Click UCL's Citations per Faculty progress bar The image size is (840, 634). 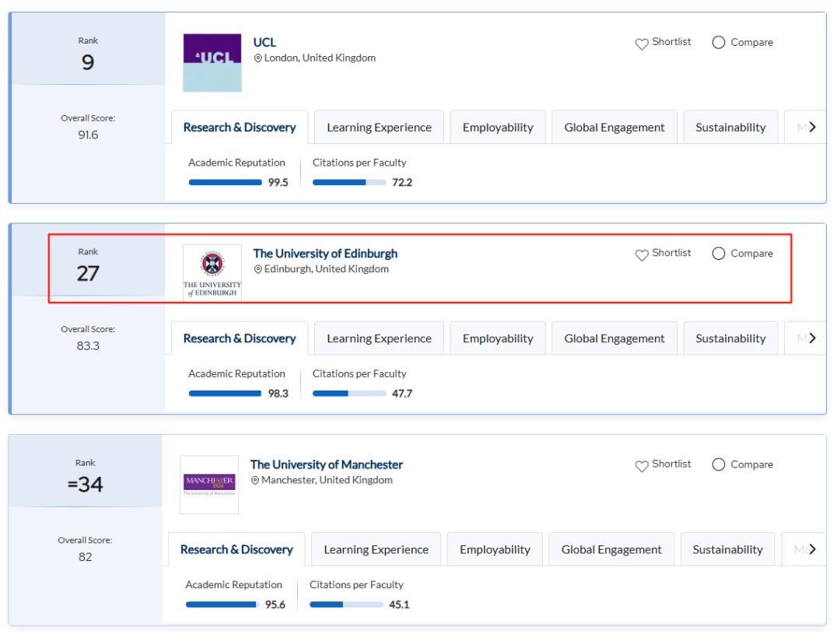349,183
